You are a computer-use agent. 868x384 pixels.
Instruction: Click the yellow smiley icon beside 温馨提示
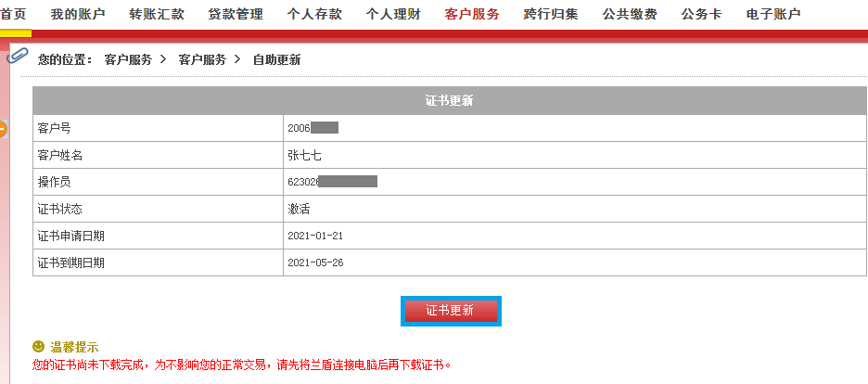[38, 346]
